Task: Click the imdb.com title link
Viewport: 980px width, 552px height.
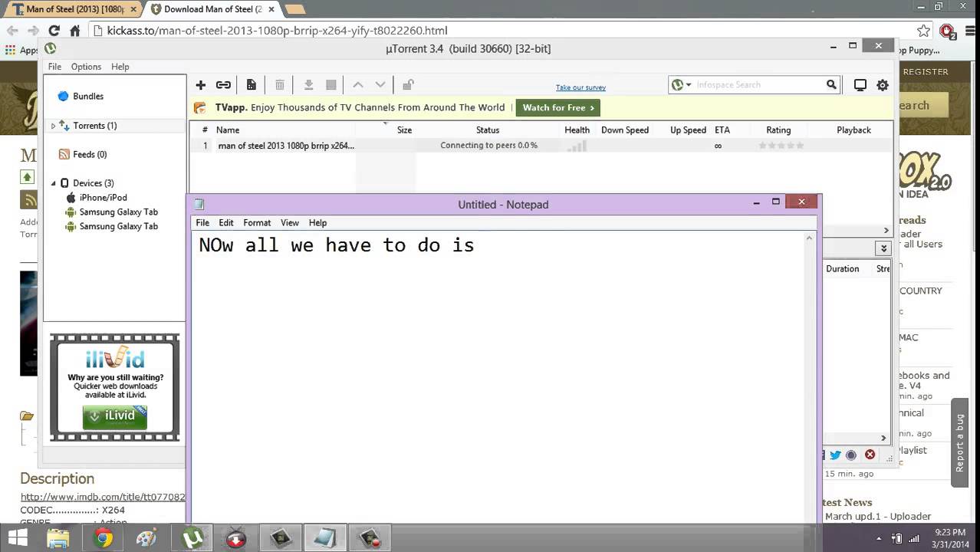Action: 103,497
